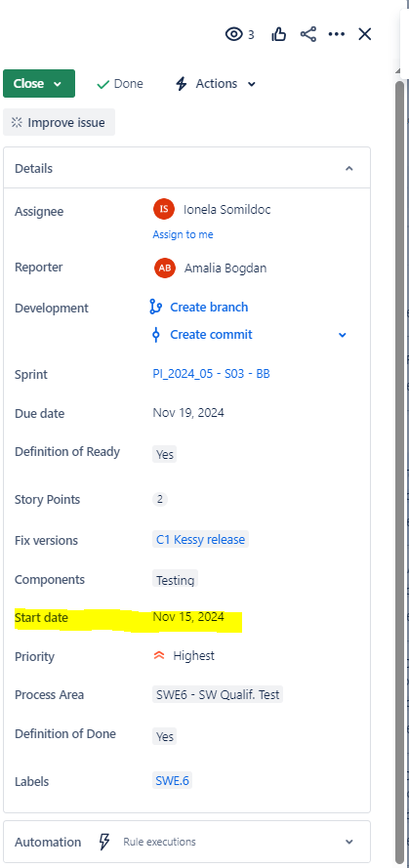The image size is (409, 868).
Task: Vote with the thumbs-up icon
Action: tap(279, 35)
